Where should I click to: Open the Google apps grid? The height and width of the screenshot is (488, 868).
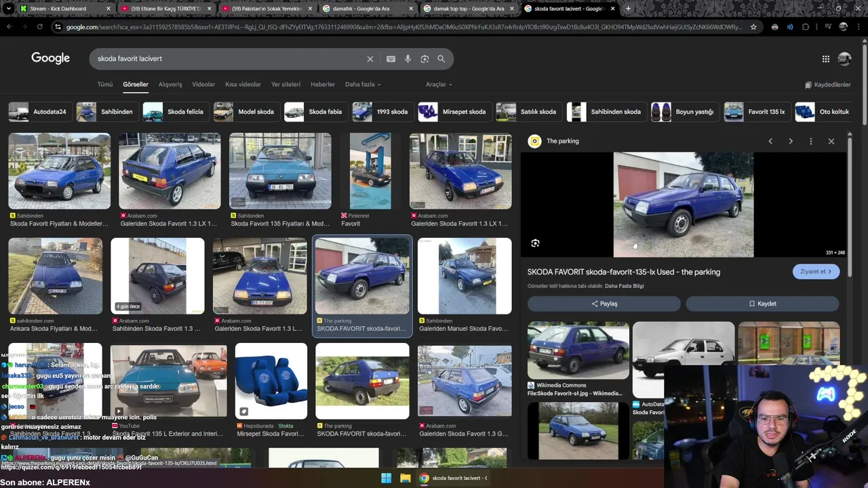(x=826, y=59)
